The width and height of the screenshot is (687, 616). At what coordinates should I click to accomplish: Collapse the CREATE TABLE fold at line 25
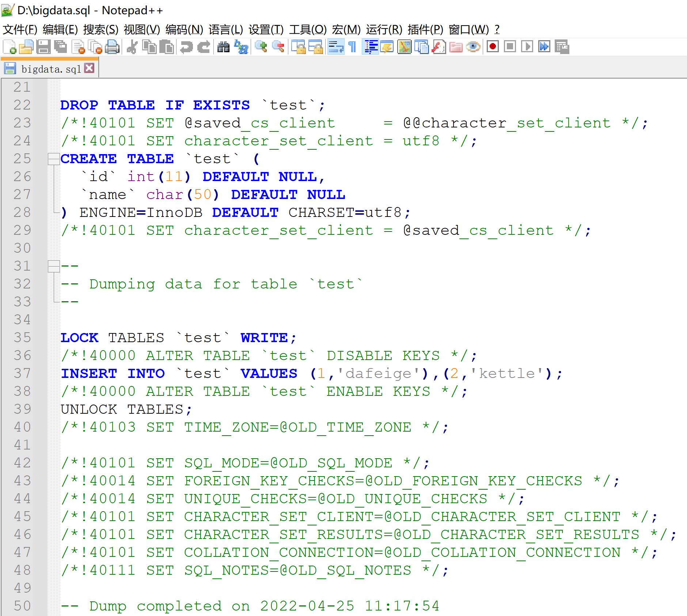click(54, 159)
